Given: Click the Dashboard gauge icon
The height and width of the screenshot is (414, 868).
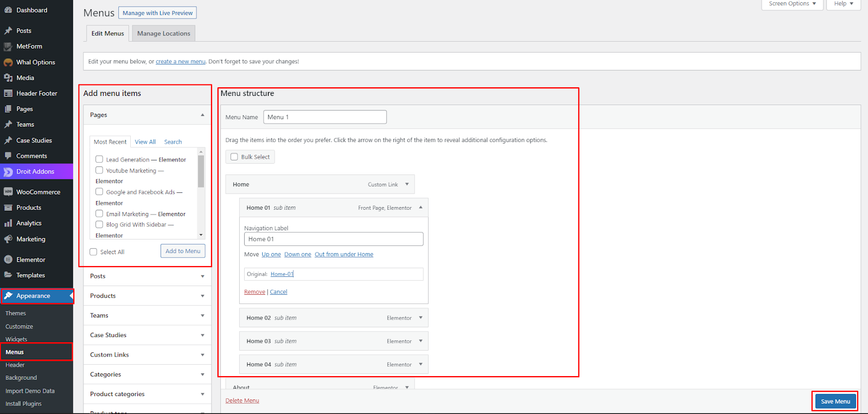Looking at the screenshot, I should [8, 10].
